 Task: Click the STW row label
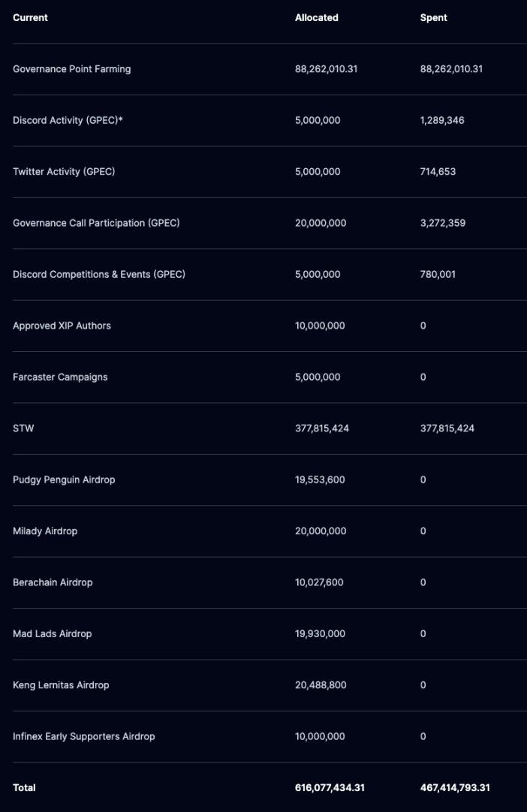23,429
